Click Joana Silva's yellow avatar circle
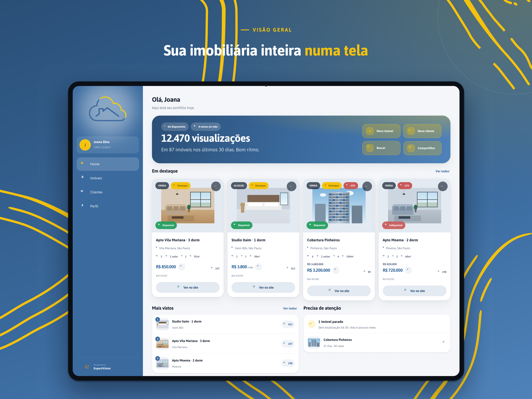The image size is (532, 399). click(x=85, y=145)
